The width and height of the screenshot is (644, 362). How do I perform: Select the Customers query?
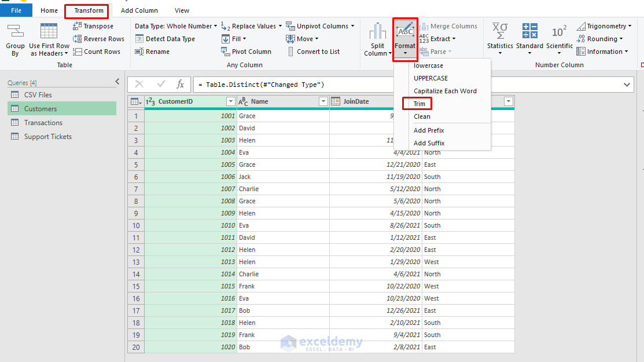click(x=62, y=108)
